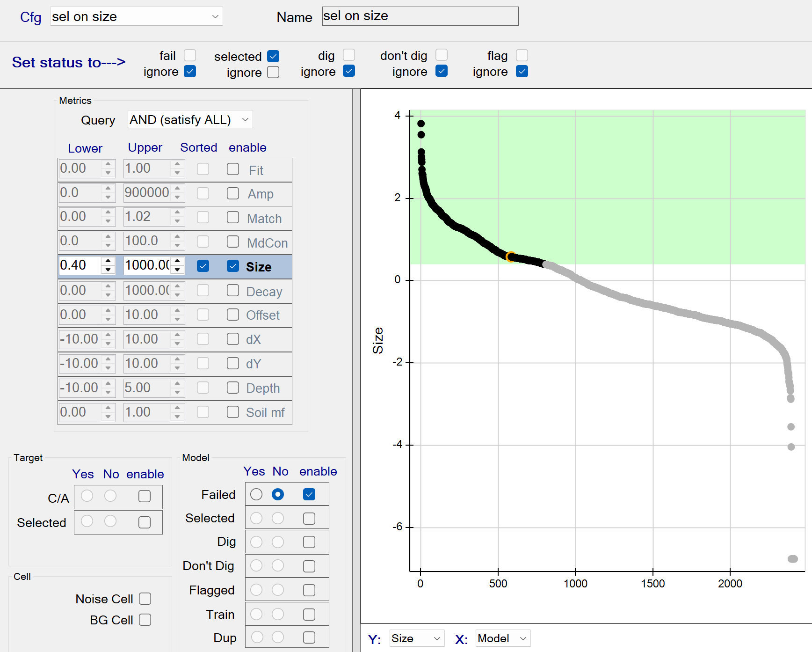Click the orange threshold marker on the plot
812x652 pixels.
[511, 257]
